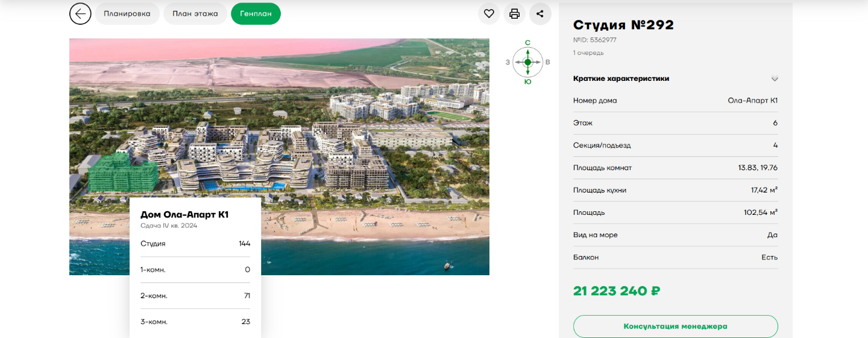Image resolution: width=868 pixels, height=338 pixels.
Task: Click the Дом Ола-Апарт К1 popup title
Action: click(x=184, y=214)
